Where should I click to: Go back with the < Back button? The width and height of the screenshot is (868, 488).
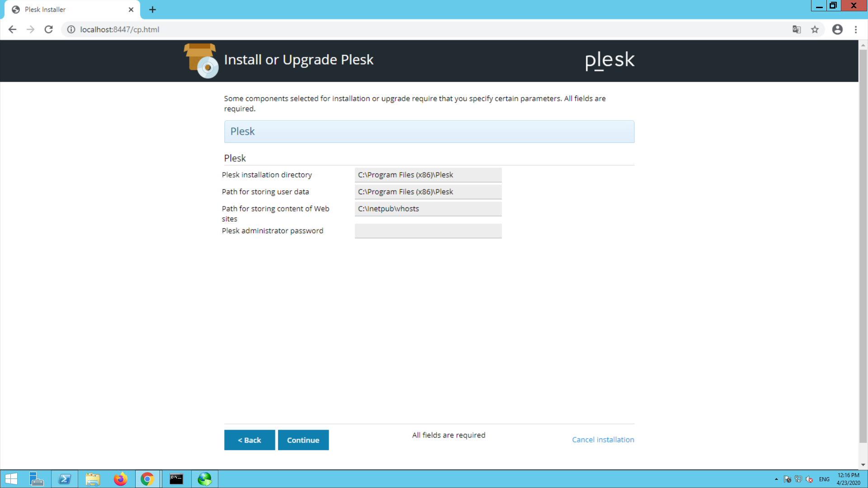250,440
